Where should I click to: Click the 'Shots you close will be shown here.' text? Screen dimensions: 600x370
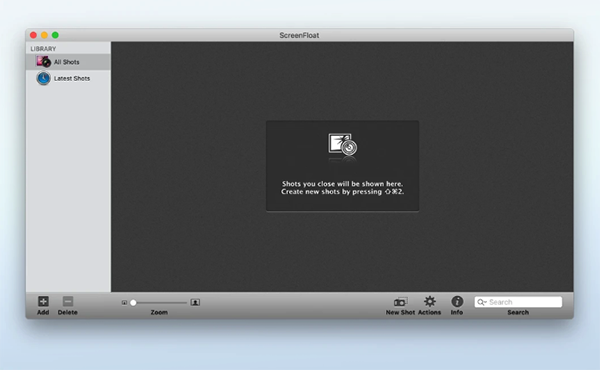point(342,184)
